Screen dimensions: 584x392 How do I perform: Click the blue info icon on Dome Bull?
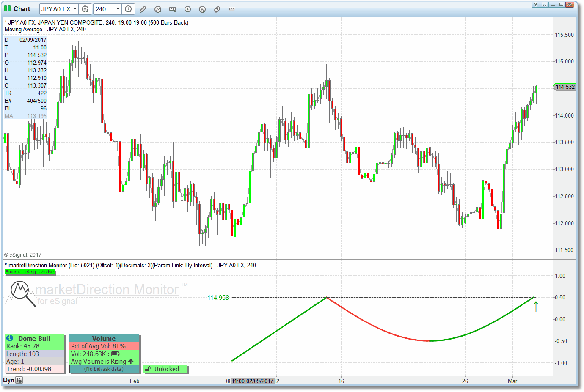tap(10, 338)
